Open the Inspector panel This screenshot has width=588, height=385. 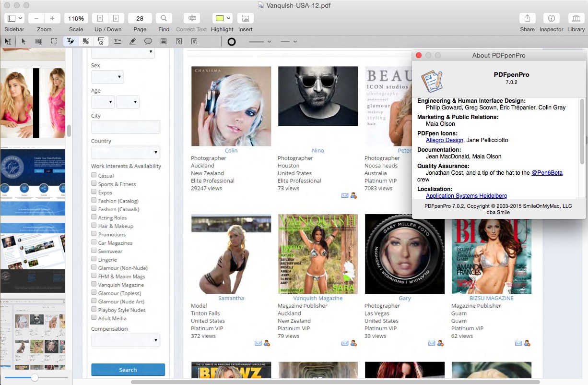[551, 18]
